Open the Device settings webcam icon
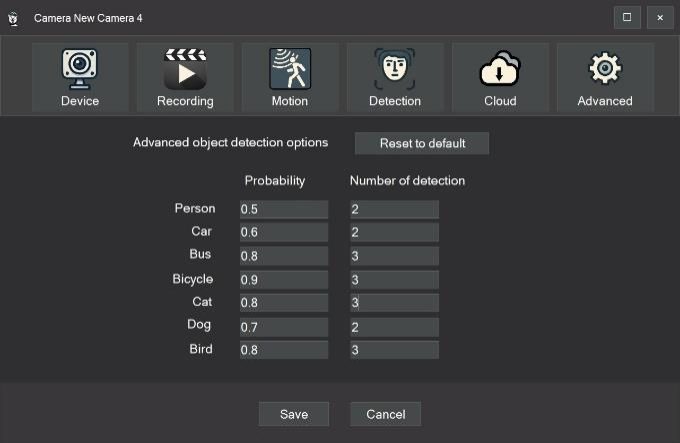680x443 pixels. [80, 70]
